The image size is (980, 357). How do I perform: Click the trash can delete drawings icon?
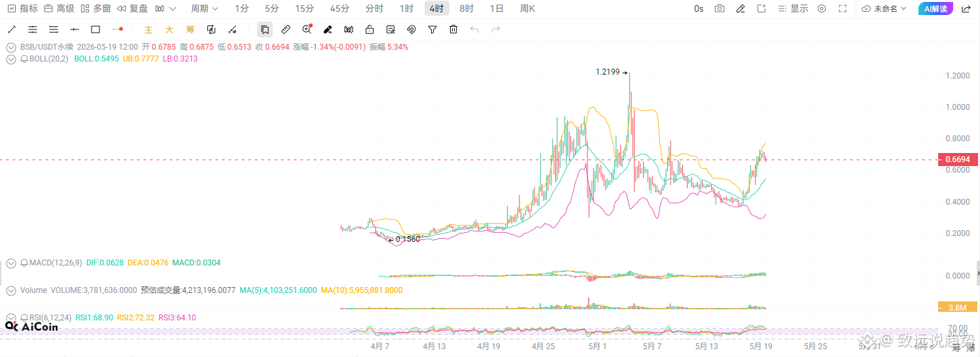[x=453, y=29]
